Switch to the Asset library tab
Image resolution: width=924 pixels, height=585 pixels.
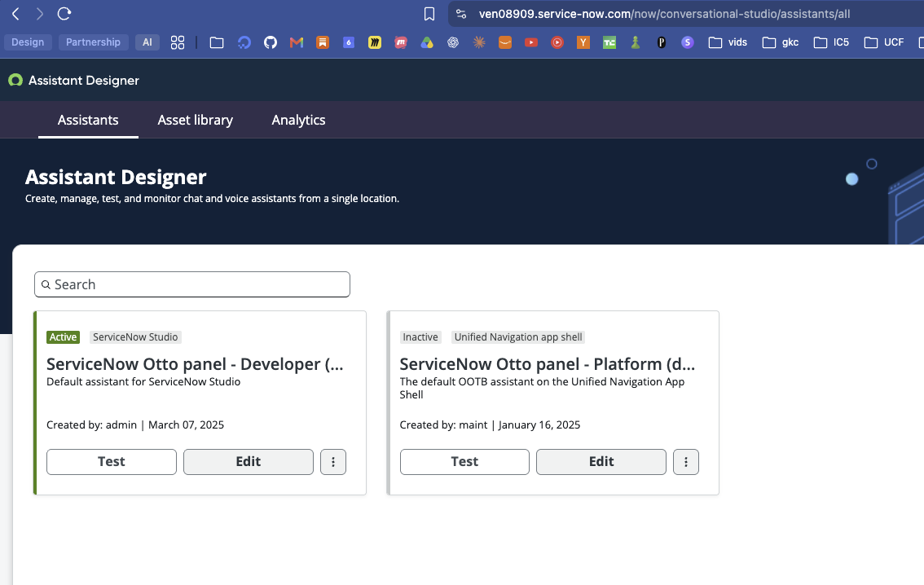tap(195, 121)
